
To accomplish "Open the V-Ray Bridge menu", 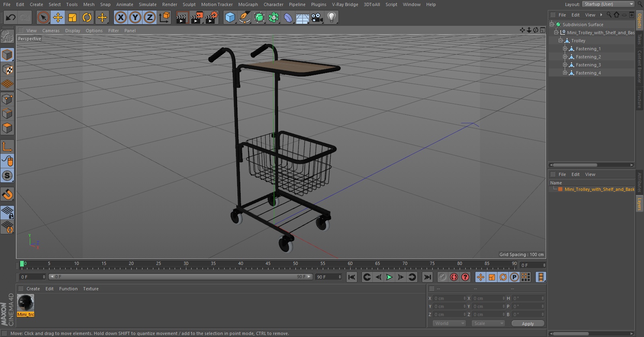I will click(x=345, y=4).
